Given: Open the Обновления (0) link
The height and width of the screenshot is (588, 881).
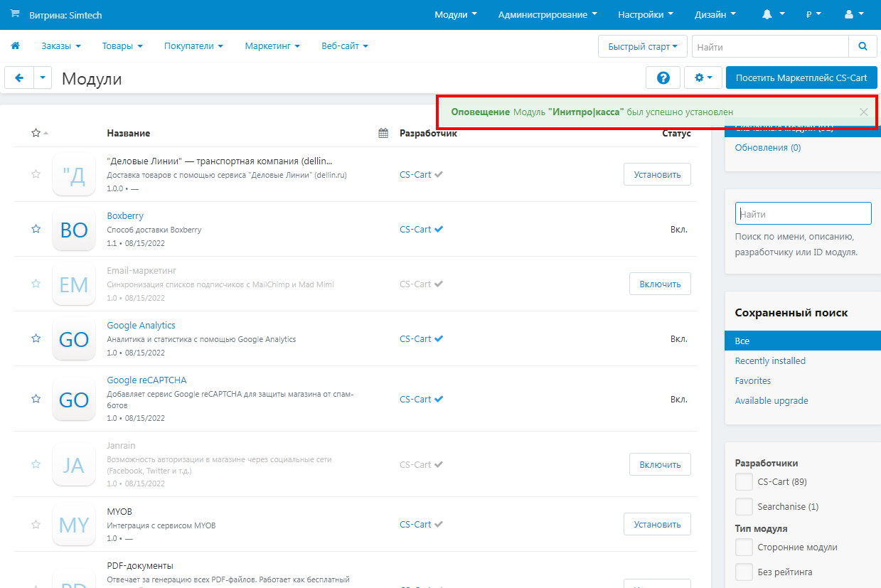Looking at the screenshot, I should [768, 147].
